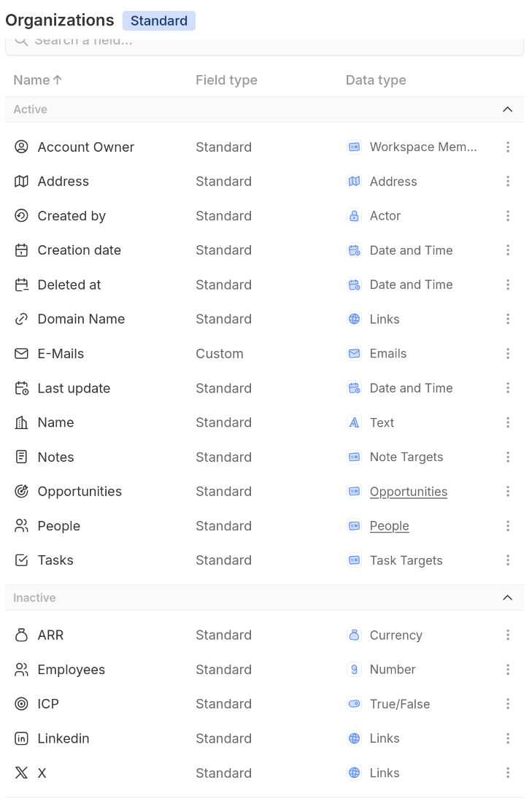Click the Opportunities donut icon

point(21,491)
